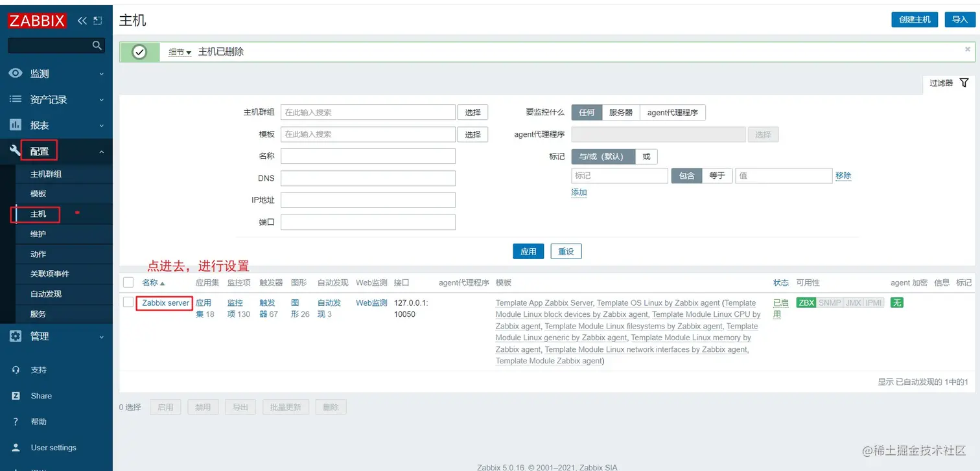Expand the 监测 menu chevron
Image resolution: width=980 pixels, height=471 pixels.
click(x=101, y=74)
